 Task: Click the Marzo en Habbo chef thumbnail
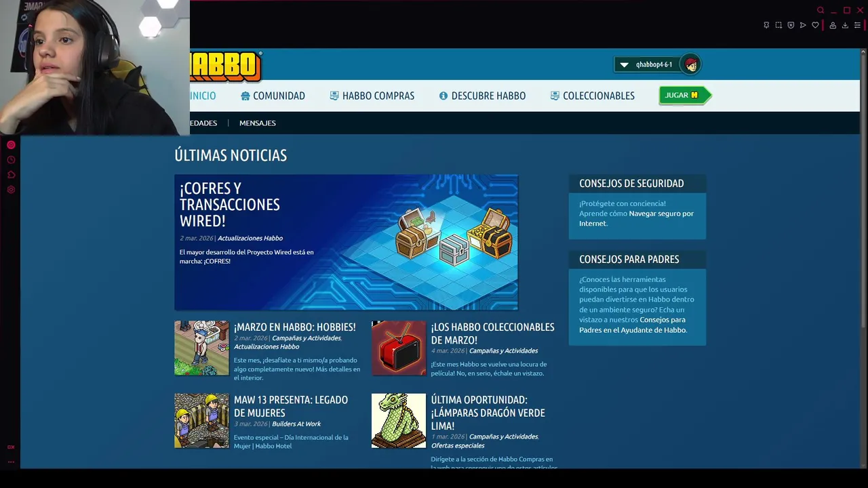click(201, 348)
